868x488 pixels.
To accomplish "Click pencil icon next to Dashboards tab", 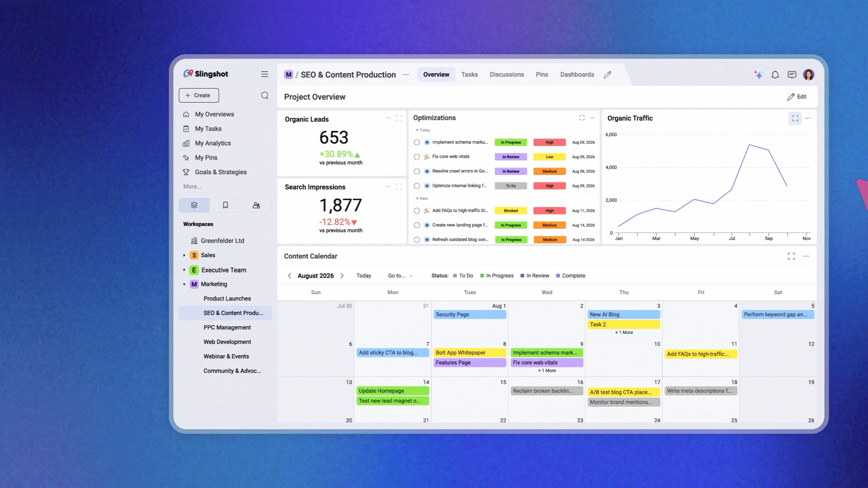I will pyautogui.click(x=608, y=75).
